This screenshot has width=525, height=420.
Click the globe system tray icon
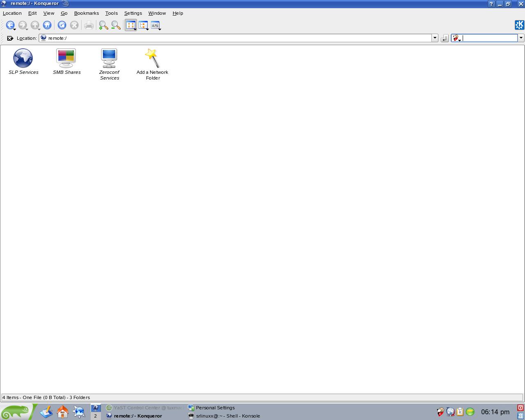pos(450,412)
